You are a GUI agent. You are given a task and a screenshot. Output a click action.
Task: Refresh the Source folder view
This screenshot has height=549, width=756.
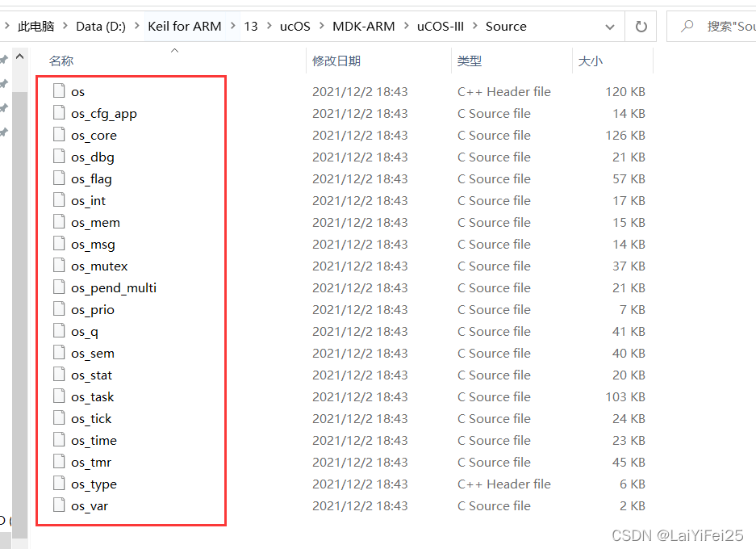[x=641, y=27]
